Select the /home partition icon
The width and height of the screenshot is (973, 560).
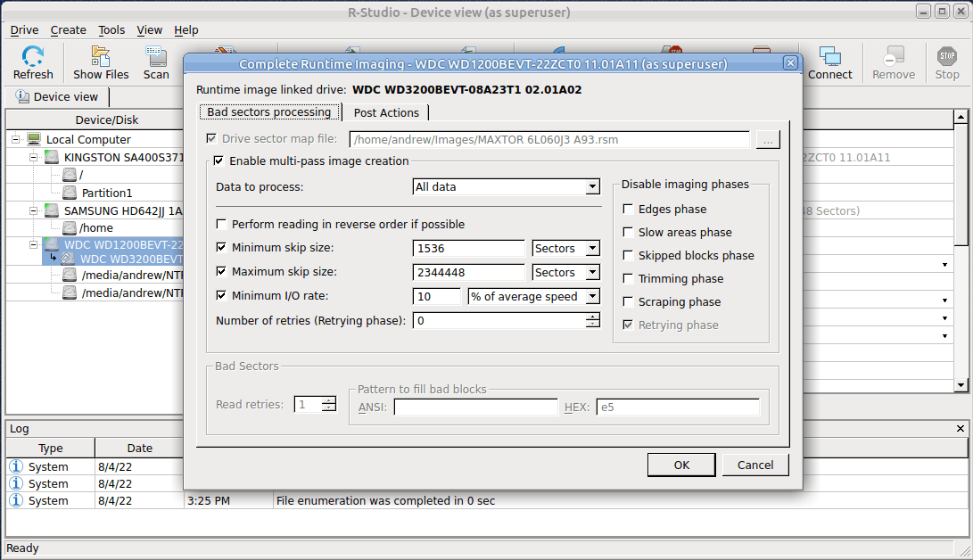70,227
